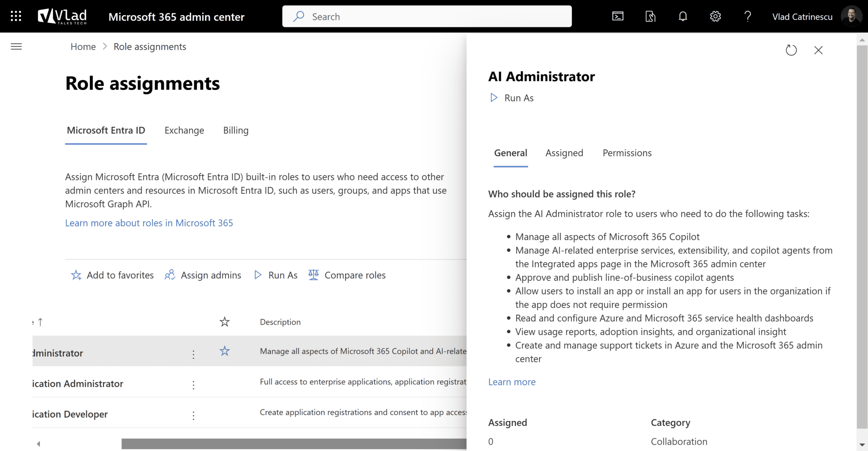The image size is (868, 451).
Task: Open the navigation hamburger menu
Action: [x=16, y=47]
